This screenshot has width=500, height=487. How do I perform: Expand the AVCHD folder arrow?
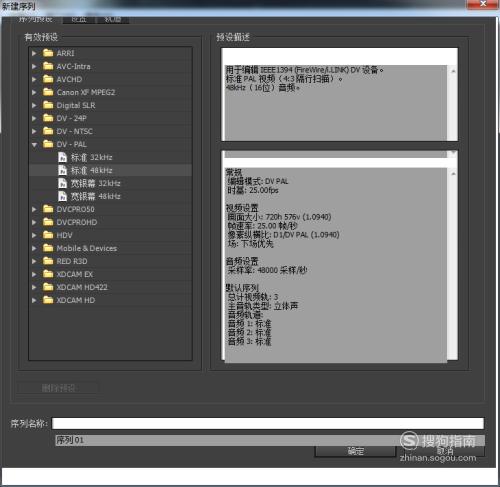(34, 79)
